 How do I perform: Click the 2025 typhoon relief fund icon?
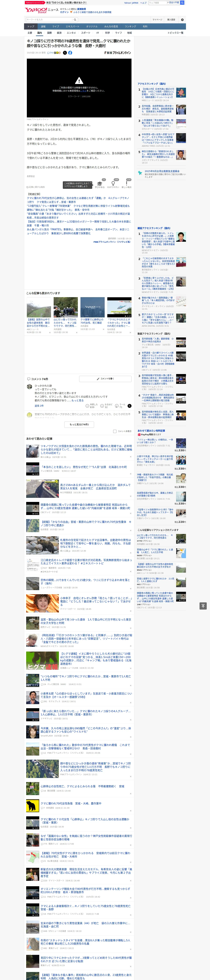click(x=140, y=173)
